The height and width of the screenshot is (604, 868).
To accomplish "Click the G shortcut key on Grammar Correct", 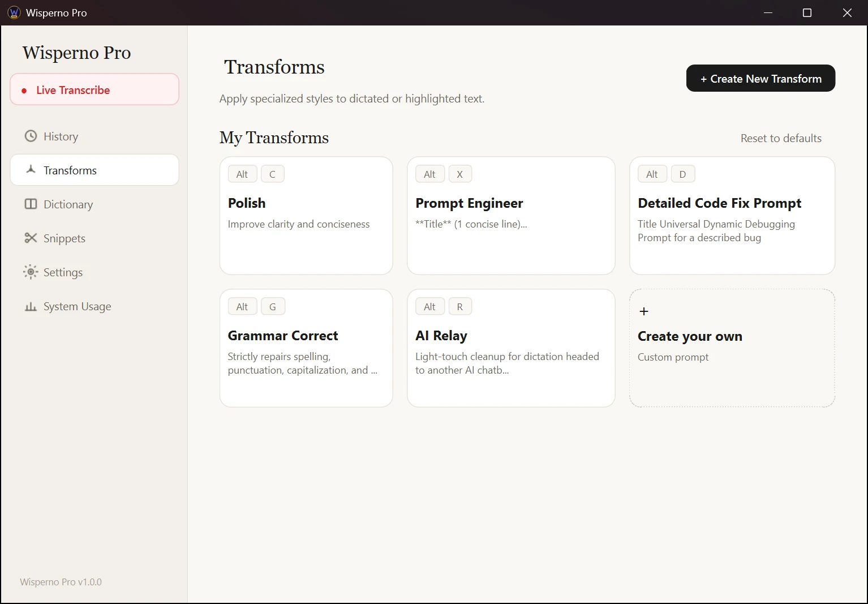I will click(273, 306).
